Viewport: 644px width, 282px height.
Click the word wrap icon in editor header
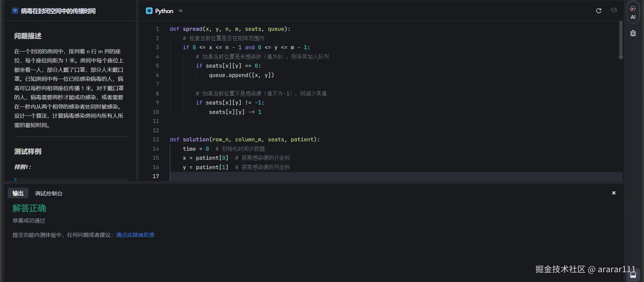(614, 11)
